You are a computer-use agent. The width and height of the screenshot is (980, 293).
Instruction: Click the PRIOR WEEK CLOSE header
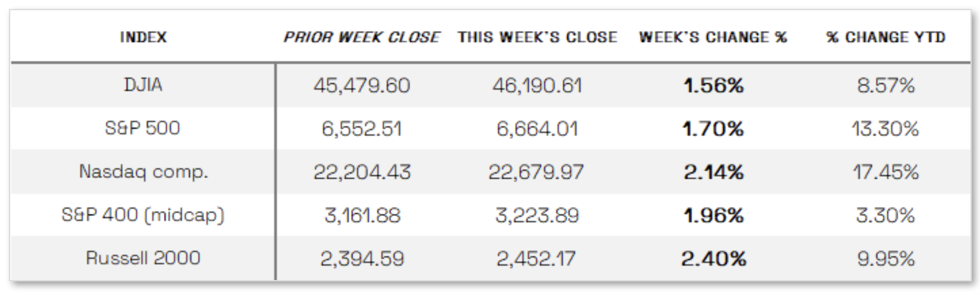(361, 37)
